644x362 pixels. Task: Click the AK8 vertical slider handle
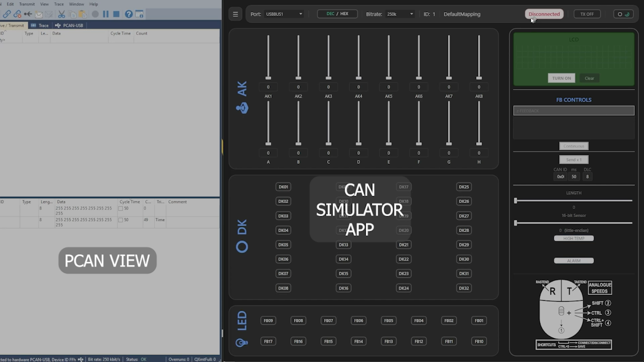[x=479, y=78]
